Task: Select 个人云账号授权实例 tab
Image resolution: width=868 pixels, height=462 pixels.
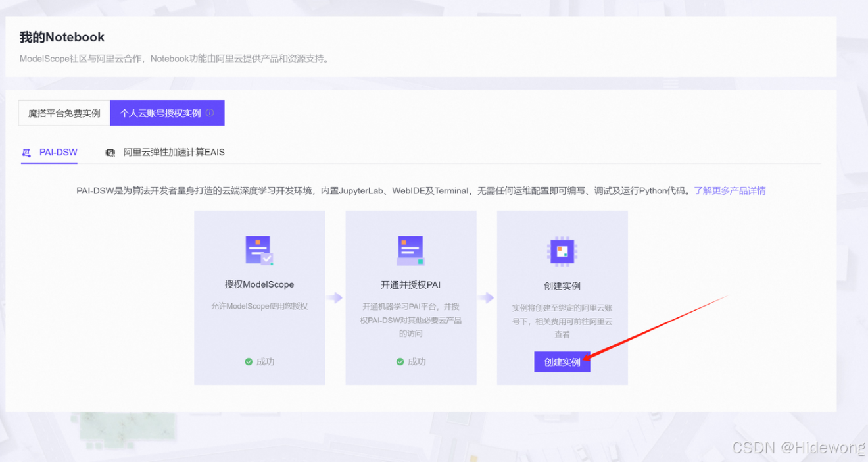Action: tap(160, 113)
